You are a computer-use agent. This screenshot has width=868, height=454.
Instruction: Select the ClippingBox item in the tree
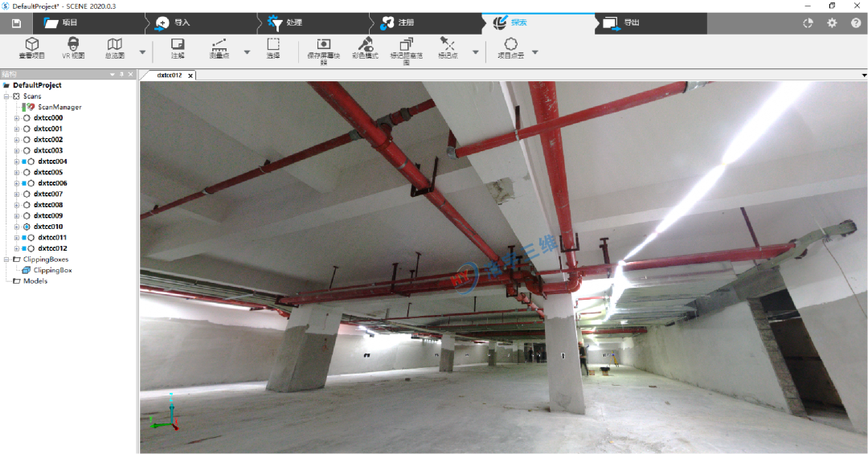[52, 271]
